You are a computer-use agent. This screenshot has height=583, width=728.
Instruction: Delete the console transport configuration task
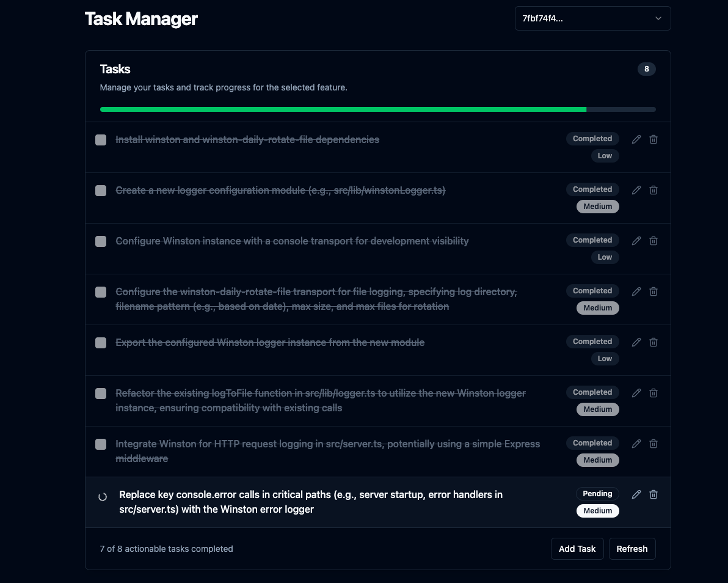click(653, 241)
